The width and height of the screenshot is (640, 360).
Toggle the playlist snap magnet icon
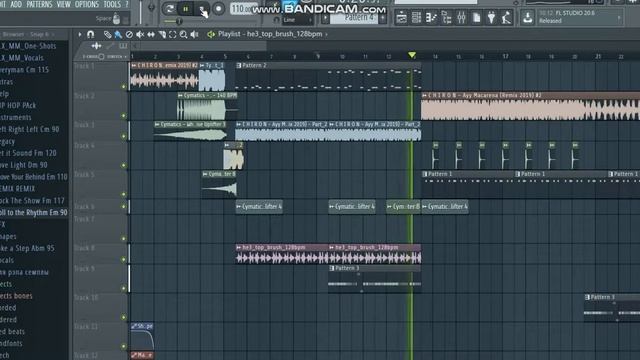91,34
